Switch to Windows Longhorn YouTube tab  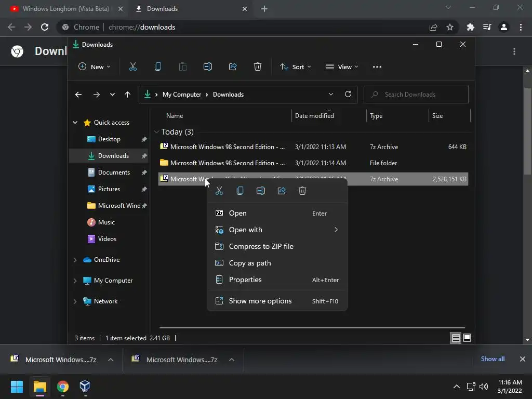pyautogui.click(x=65, y=9)
